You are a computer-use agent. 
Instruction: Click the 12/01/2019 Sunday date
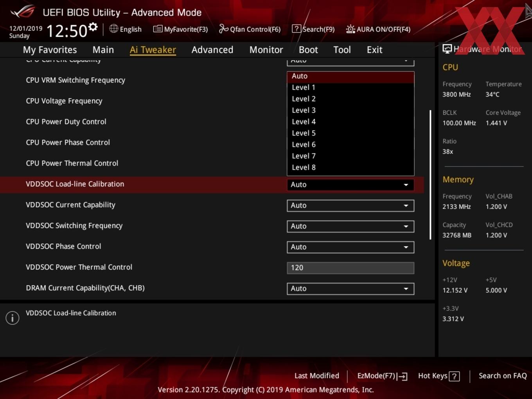click(25, 32)
